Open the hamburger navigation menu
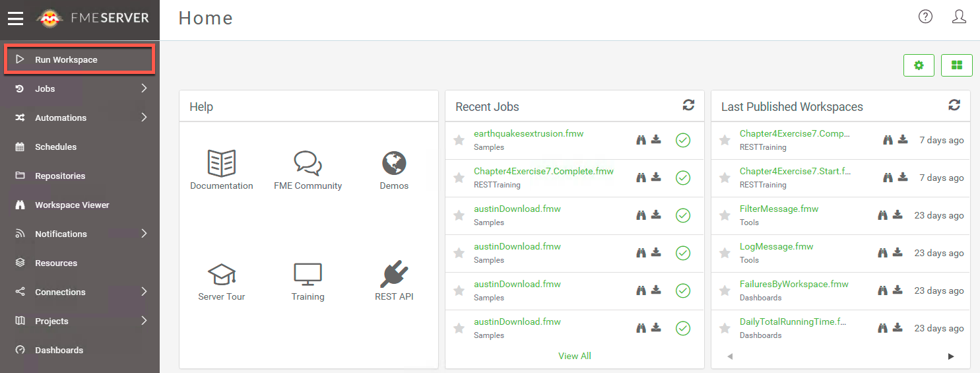980x373 pixels. [15, 18]
